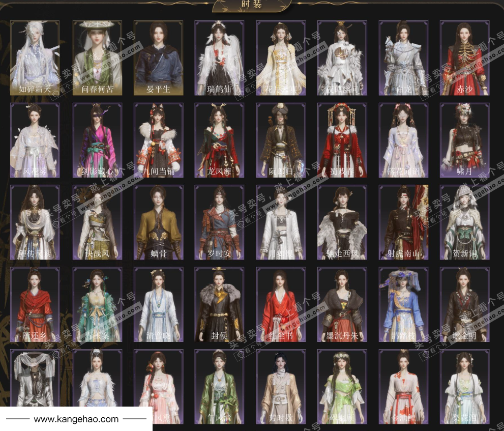This screenshot has width=504, height=431.
Task: Select the 燃金明 costume card
Action: pos(464,304)
